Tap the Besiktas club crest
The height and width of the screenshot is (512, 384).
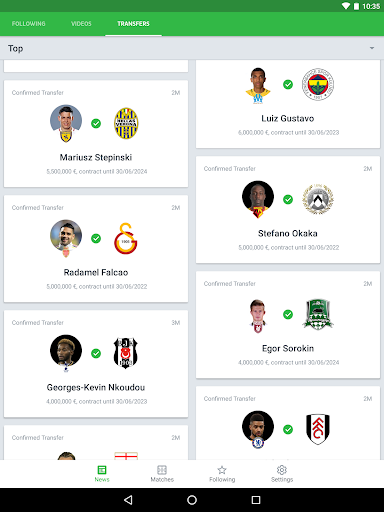[x=125, y=353]
